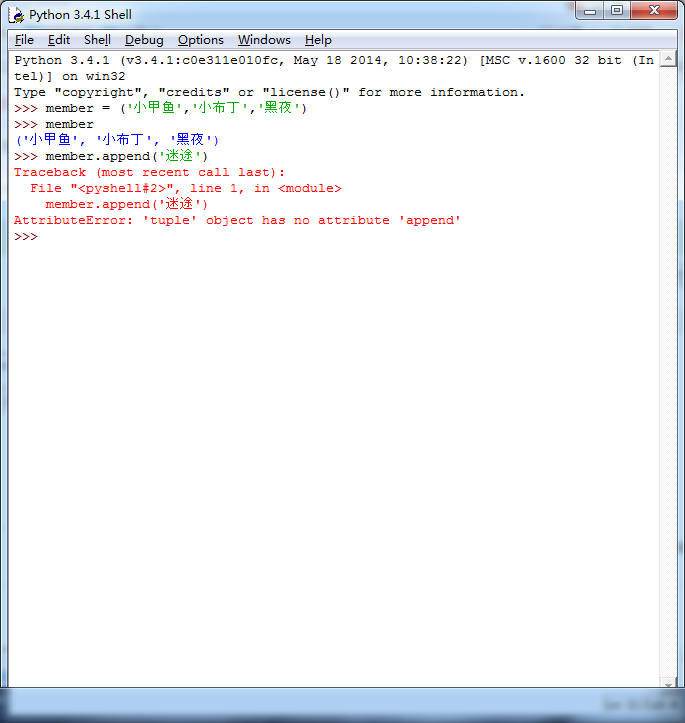The width and height of the screenshot is (685, 723).
Task: Click the 'tel)] on win32' line
Action: tap(70, 77)
